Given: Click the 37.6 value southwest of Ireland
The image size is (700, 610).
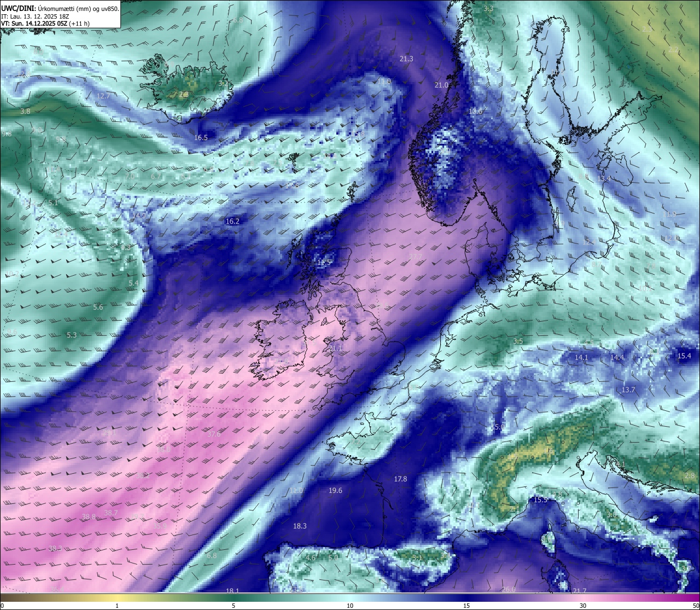Looking at the screenshot, I should click(214, 434).
